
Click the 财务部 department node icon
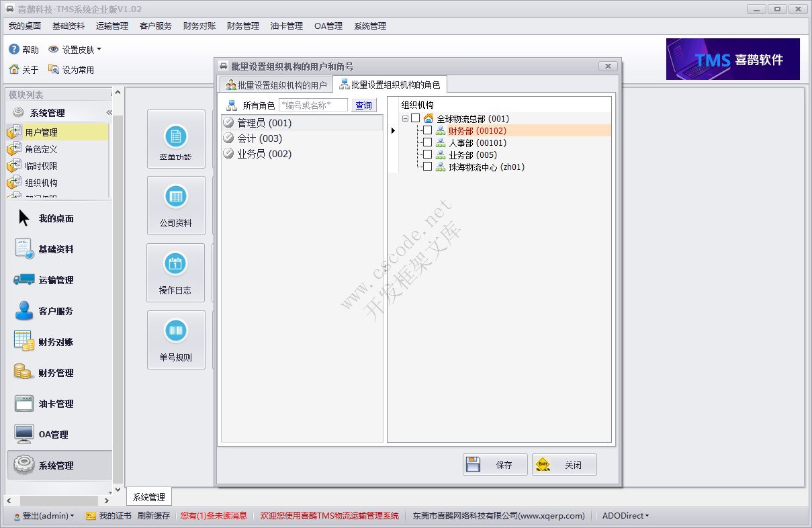point(441,131)
